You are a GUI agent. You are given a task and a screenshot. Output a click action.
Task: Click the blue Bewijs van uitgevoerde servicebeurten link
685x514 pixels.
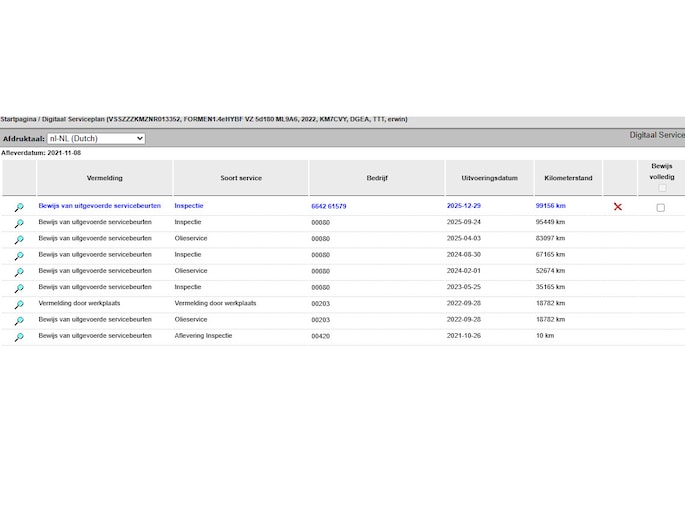pyautogui.click(x=99, y=206)
